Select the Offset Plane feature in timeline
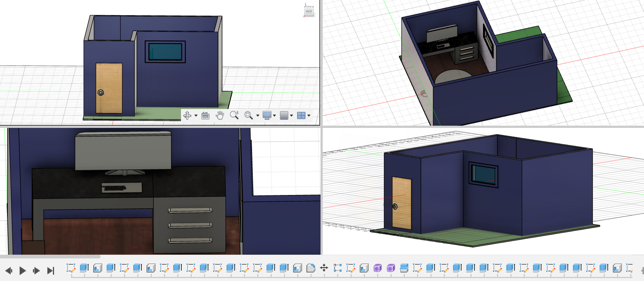The image size is (644, 281). click(x=404, y=268)
